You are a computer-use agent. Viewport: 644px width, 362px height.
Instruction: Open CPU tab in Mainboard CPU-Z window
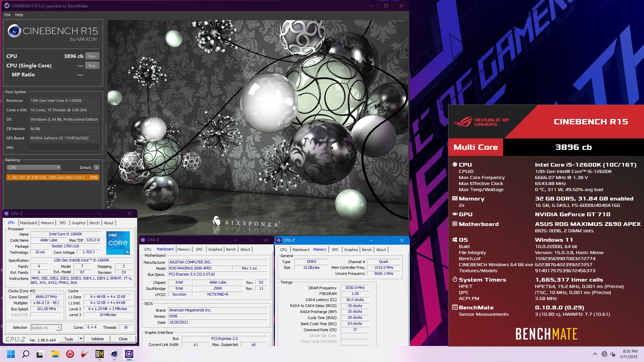(x=148, y=249)
